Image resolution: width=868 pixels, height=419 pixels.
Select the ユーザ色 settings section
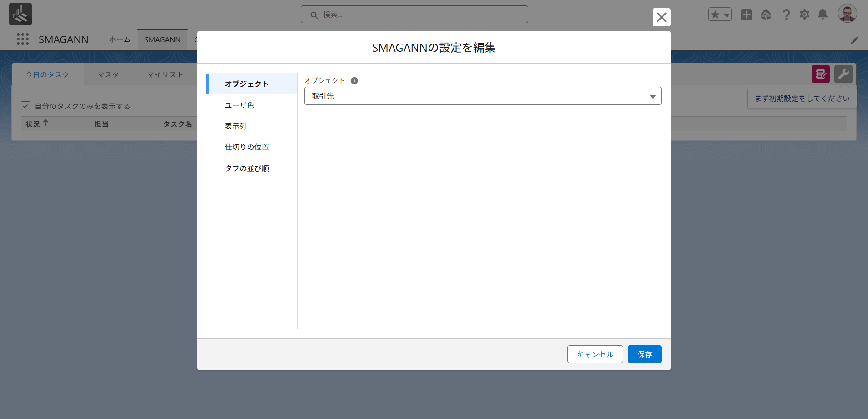(239, 105)
